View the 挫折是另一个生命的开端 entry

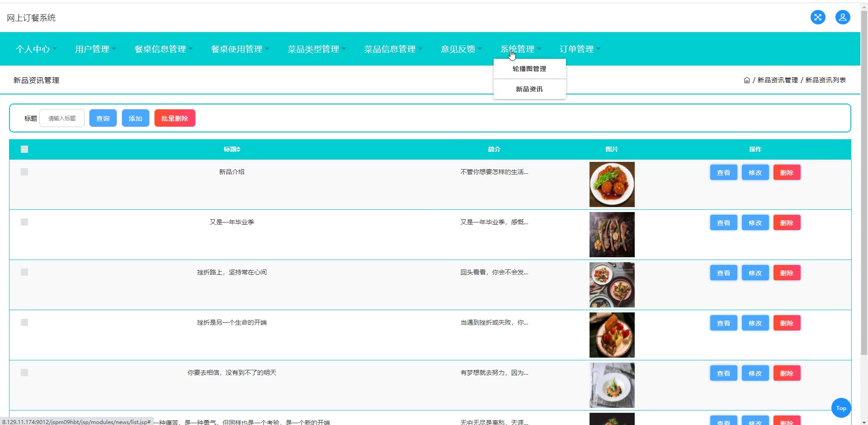[x=724, y=323]
